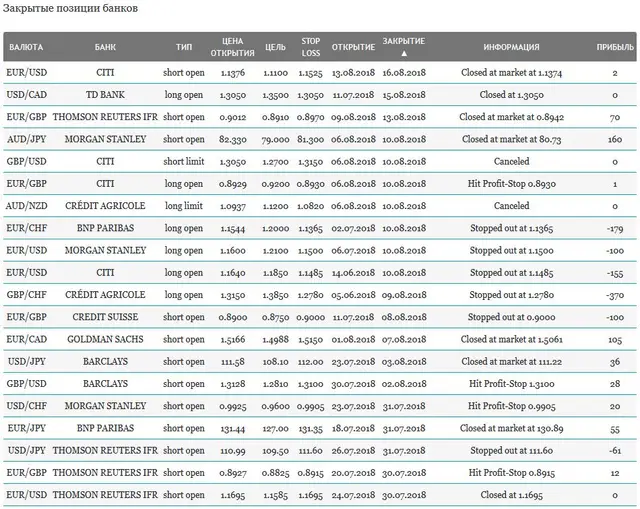Click 'EUR/JPY' currency cell

(27, 428)
